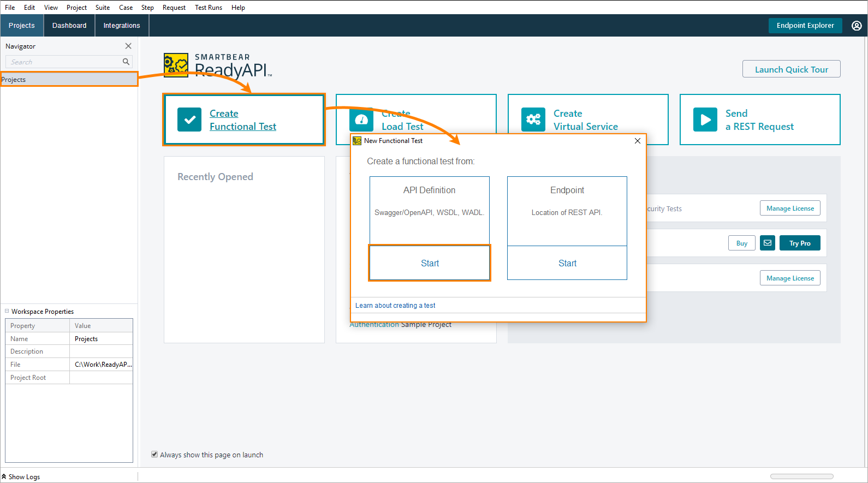
Task: Click the Create Virtual Service gears icon
Action: [x=533, y=120]
